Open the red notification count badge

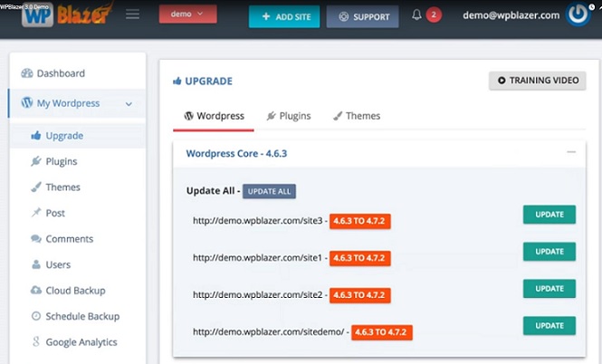click(x=434, y=15)
